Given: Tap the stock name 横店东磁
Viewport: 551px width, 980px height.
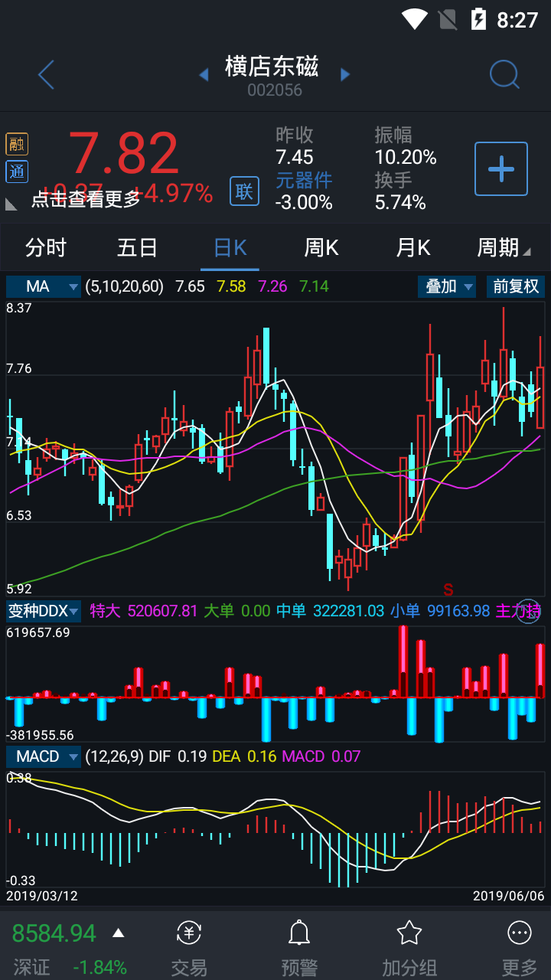Looking at the screenshot, I should 272,67.
